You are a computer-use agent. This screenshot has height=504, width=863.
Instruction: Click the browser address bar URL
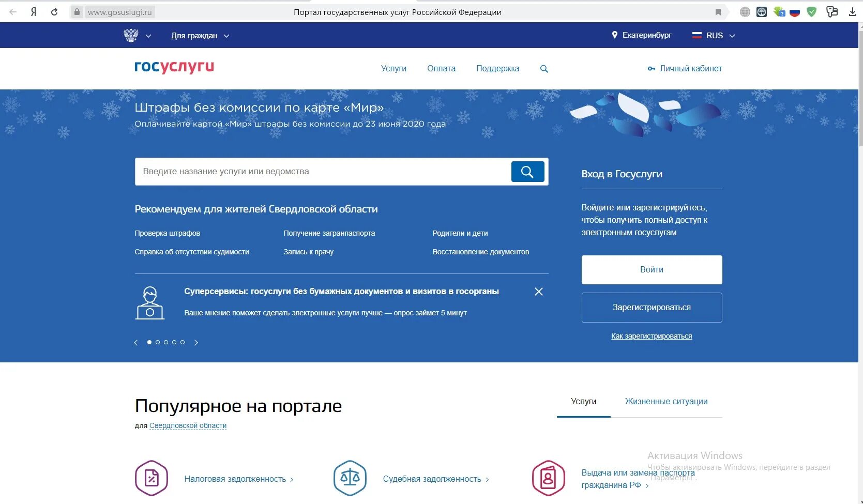click(119, 12)
